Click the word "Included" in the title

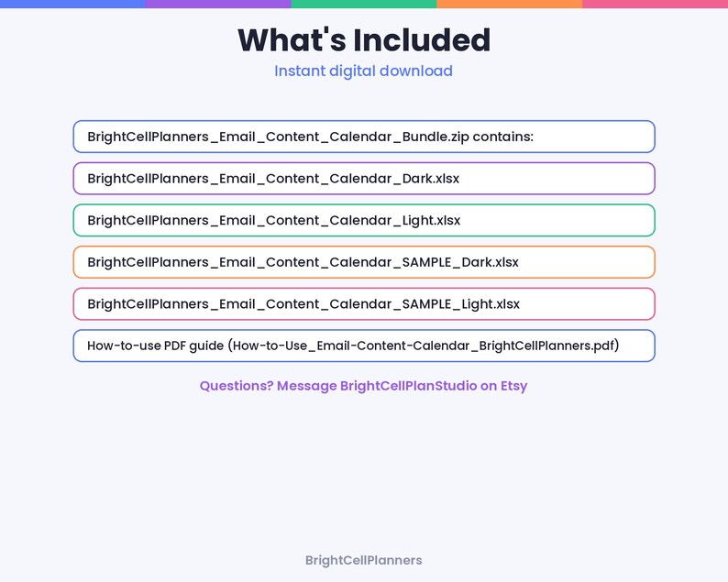pyautogui.click(x=422, y=40)
